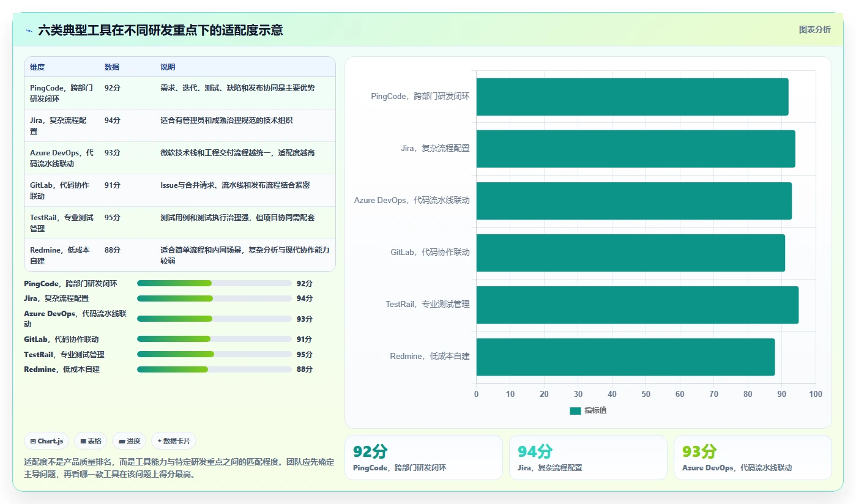Screen dimensions: 856x504
Task: Open the 94分 Jira data card
Action: 588,458
